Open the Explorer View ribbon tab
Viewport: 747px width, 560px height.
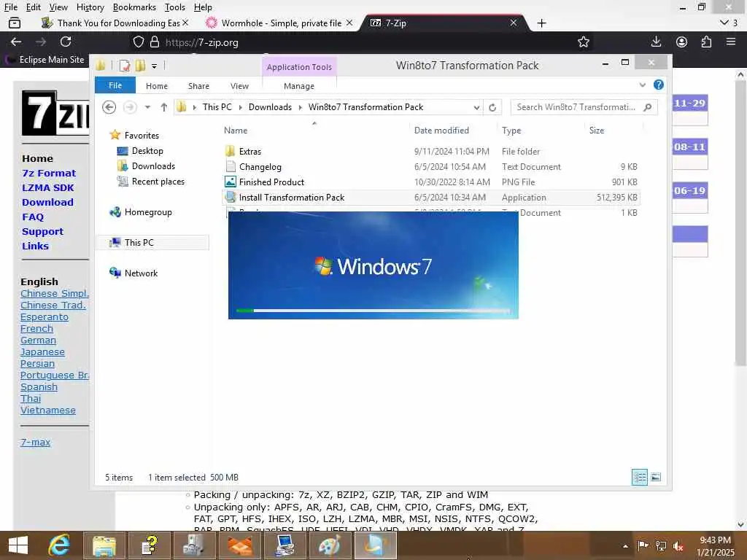pos(239,86)
